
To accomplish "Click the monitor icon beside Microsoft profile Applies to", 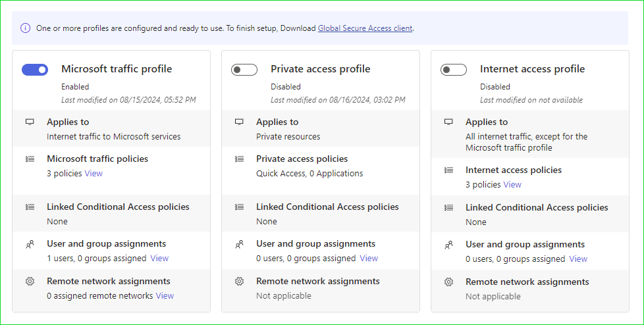I will pos(30,122).
